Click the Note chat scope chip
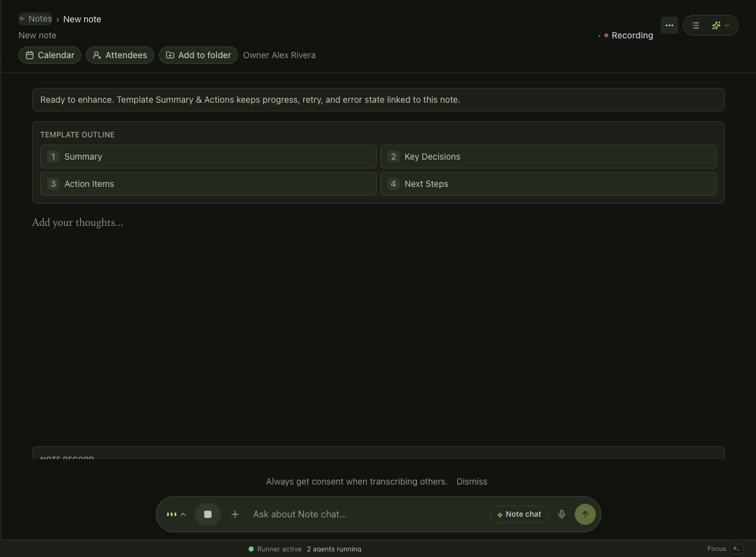Screen dimensions: 756x557 [519, 514]
